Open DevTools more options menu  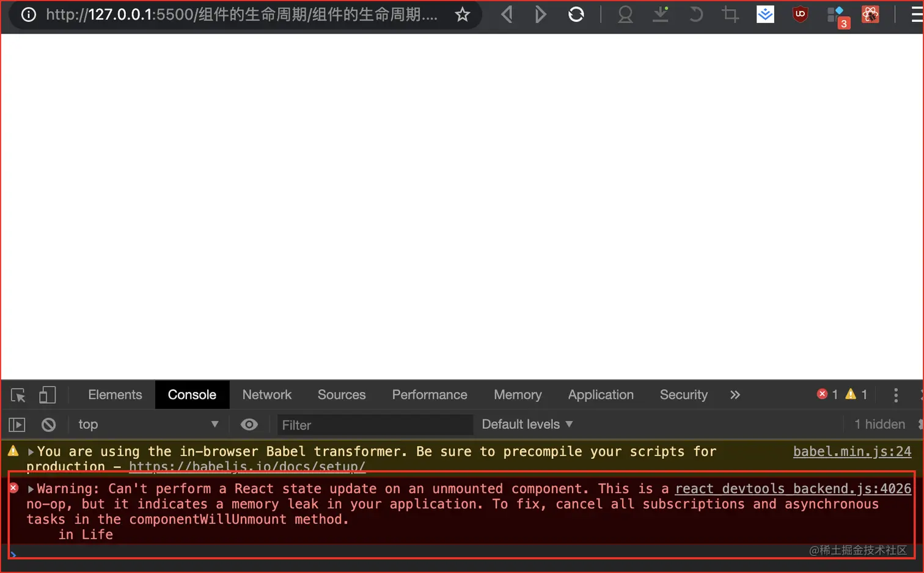(896, 395)
